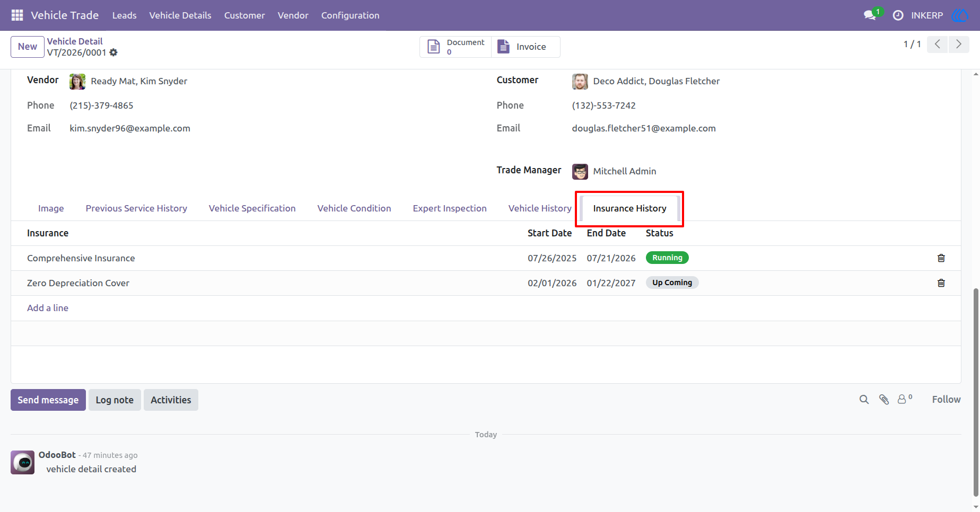Switch to Previous Service History tab
Image resolution: width=980 pixels, height=512 pixels.
tap(136, 208)
